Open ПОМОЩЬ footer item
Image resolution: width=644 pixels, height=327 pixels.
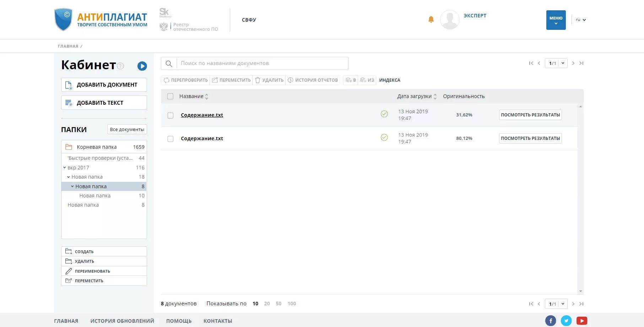(x=179, y=321)
